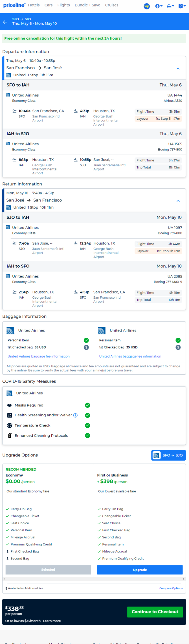Click Enhanced Cleaning Protocols green checkmark
189x644 pixels.
pos(87,436)
